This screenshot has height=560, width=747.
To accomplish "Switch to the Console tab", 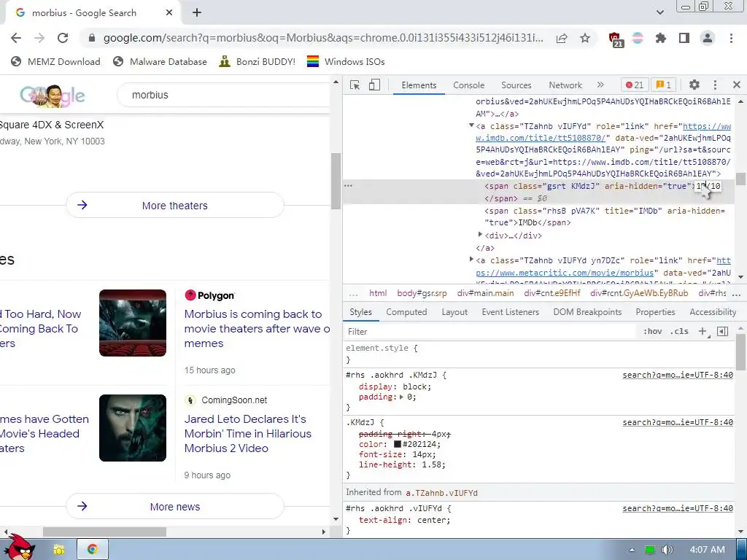I will click(x=469, y=85).
